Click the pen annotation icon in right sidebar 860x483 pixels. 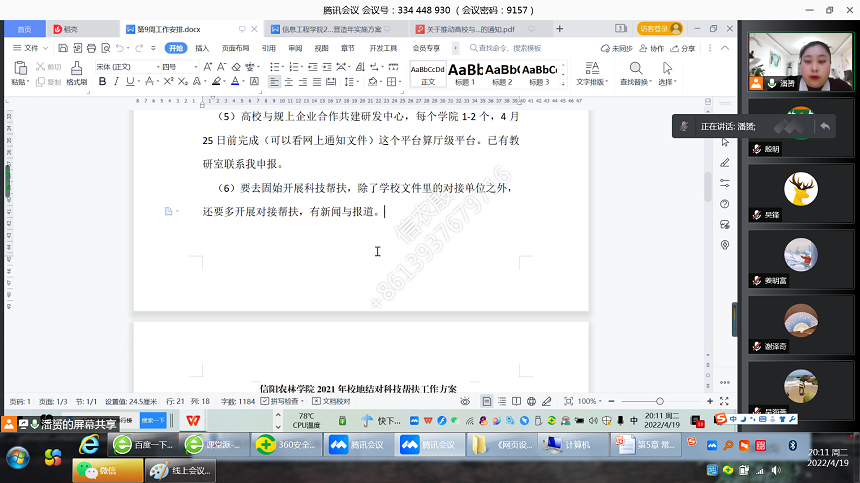point(725,162)
